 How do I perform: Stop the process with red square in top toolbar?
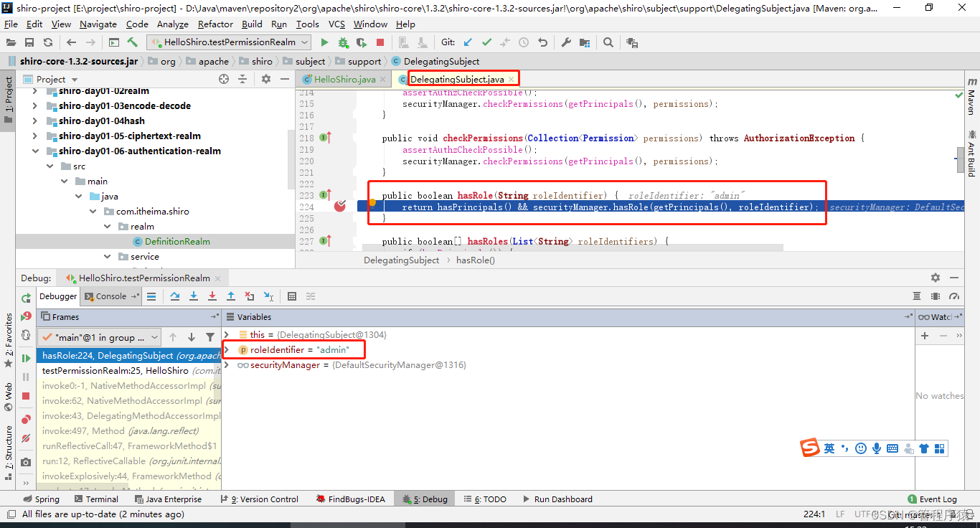point(380,43)
